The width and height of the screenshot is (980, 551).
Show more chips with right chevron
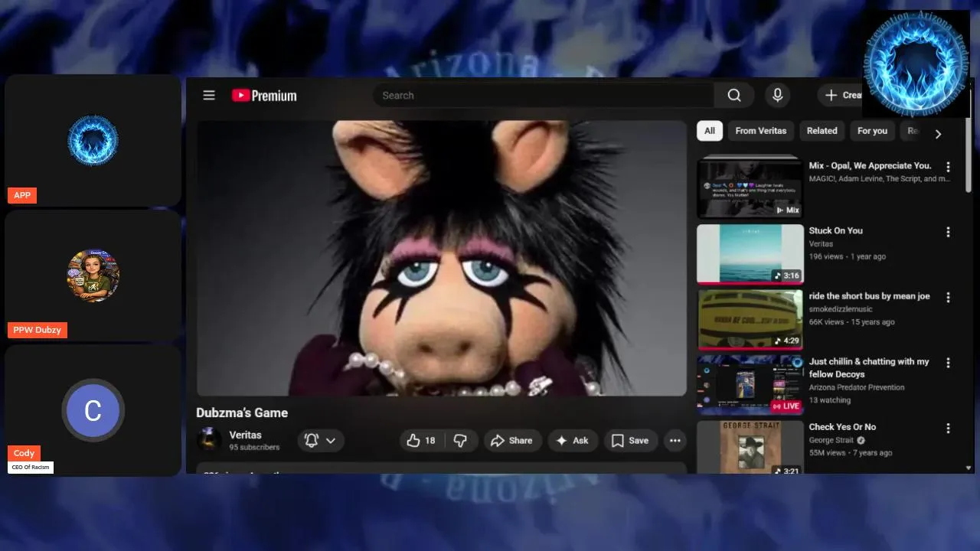[938, 134]
